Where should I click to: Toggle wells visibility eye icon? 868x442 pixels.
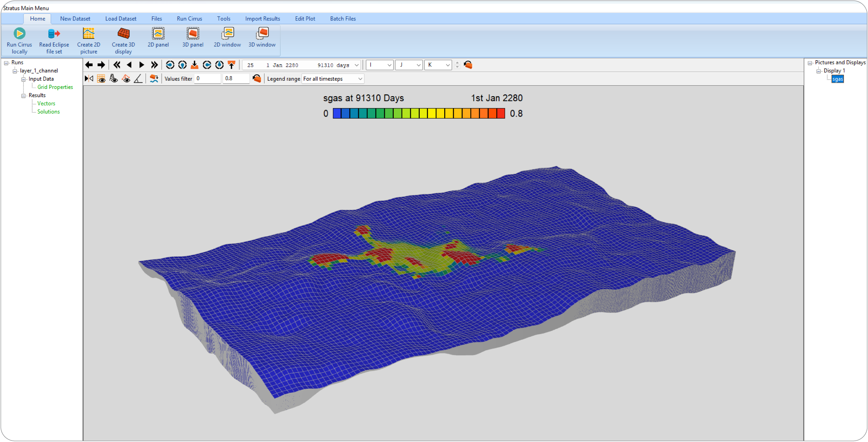(x=113, y=79)
